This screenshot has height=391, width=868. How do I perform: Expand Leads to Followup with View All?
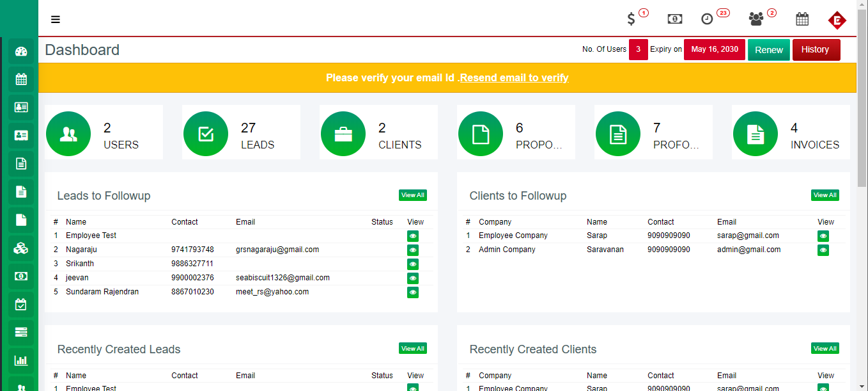pyautogui.click(x=412, y=195)
